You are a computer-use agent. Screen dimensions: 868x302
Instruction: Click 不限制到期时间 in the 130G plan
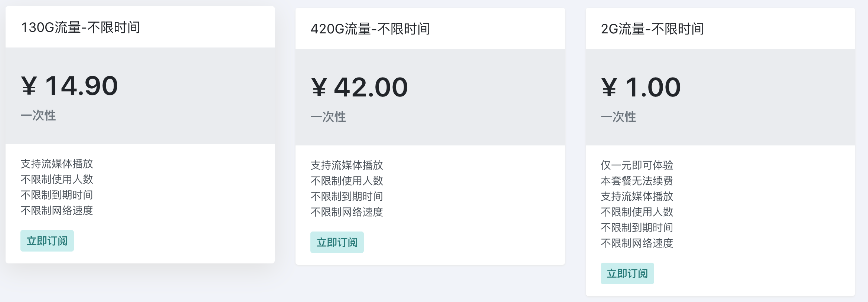point(58,195)
